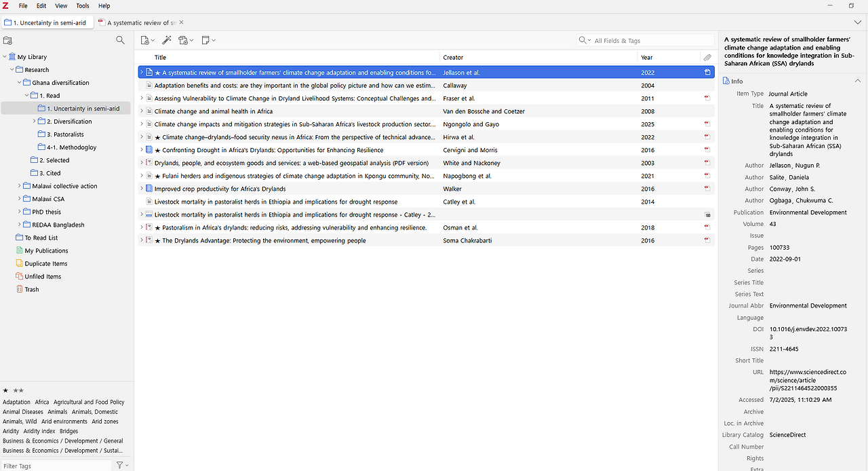Filter by the double star tag

coord(18,390)
